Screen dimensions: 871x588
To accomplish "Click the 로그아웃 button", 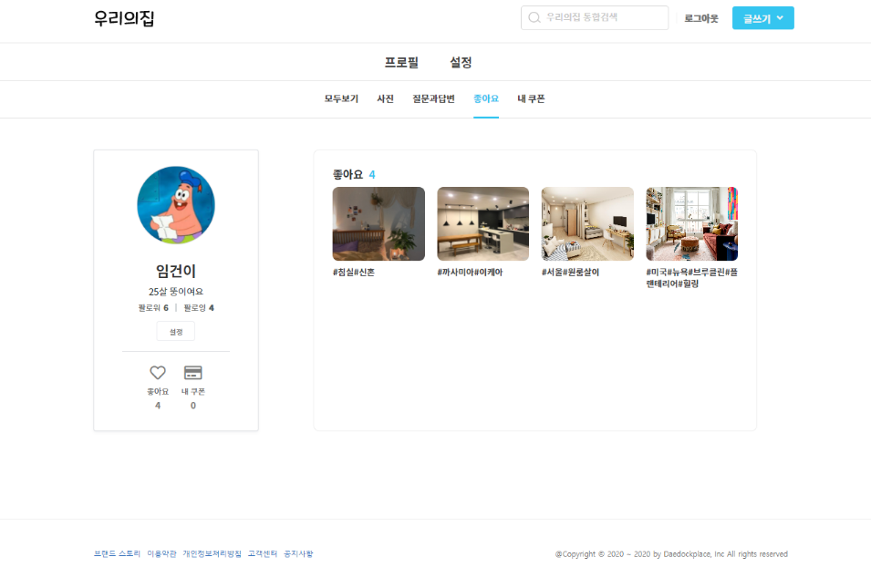I will point(700,17).
